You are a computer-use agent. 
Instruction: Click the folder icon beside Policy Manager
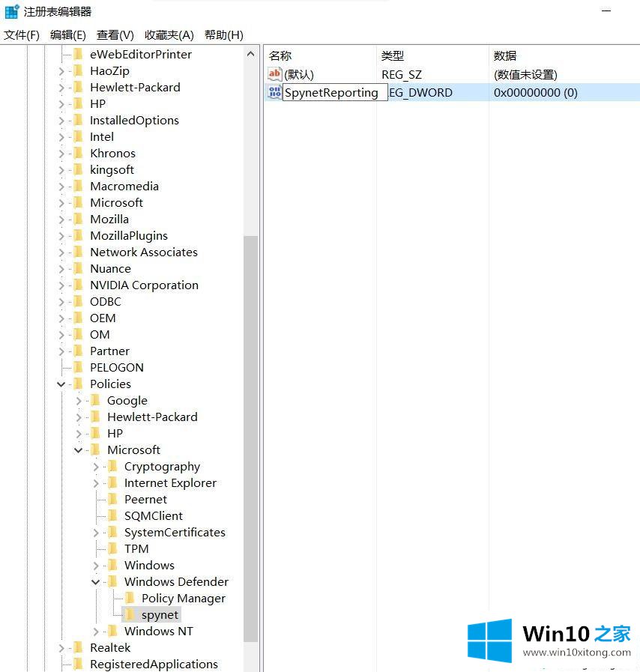[x=130, y=598]
